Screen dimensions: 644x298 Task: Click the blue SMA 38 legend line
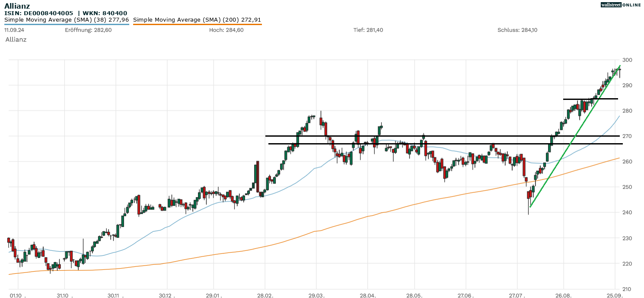tap(67, 25)
